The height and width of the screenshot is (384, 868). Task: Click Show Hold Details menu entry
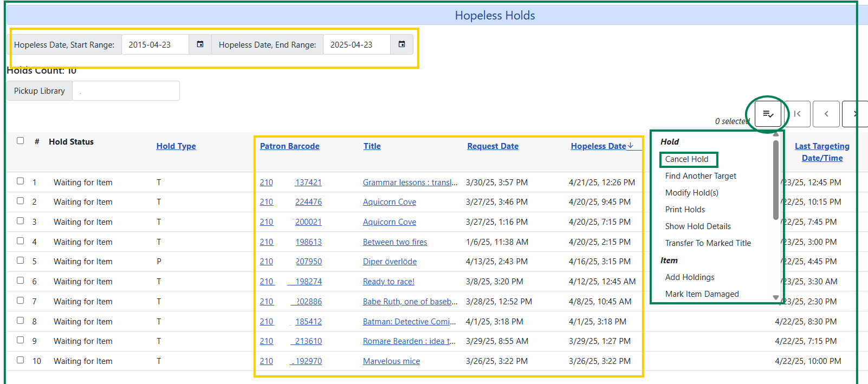click(x=698, y=226)
